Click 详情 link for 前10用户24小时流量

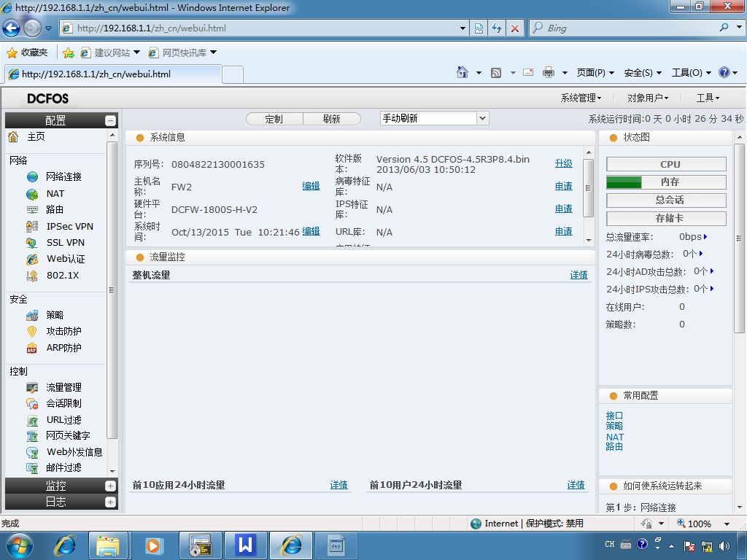coord(576,485)
